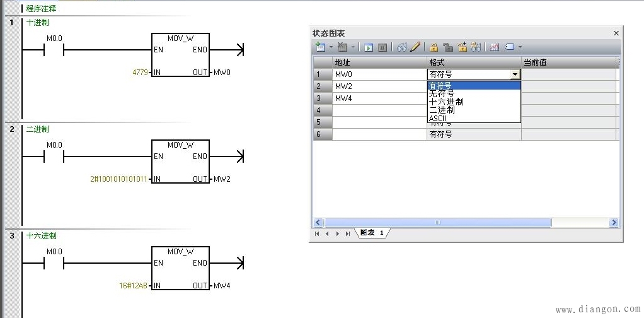
Task: Choose ASCII from the format list
Action: pyautogui.click(x=474, y=119)
